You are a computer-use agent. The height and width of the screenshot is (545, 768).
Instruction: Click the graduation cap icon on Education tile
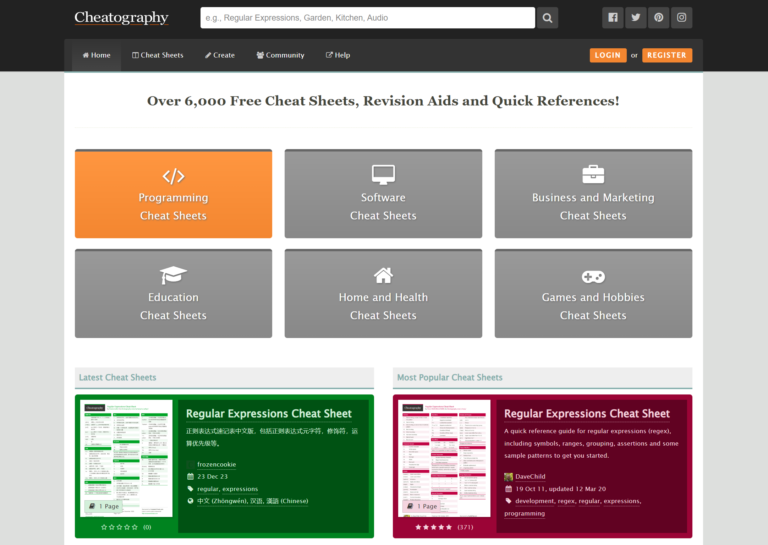pos(173,275)
